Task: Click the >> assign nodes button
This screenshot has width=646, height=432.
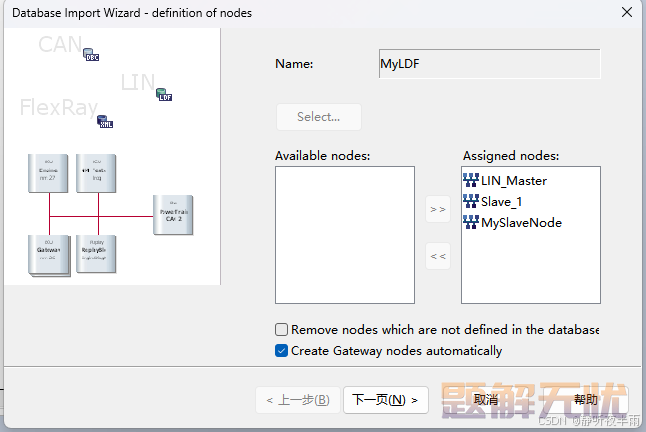Action: [438, 209]
